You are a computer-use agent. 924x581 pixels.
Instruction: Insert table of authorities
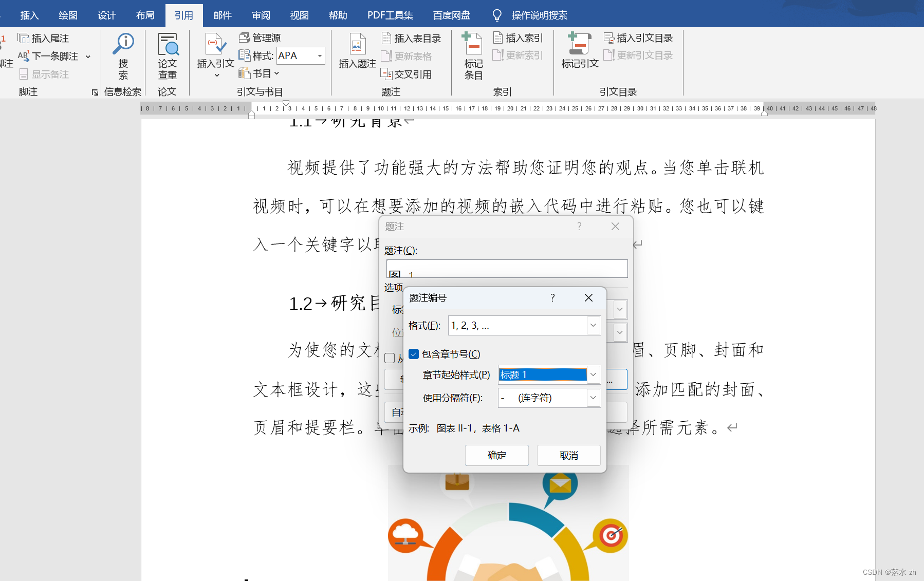[x=638, y=38]
